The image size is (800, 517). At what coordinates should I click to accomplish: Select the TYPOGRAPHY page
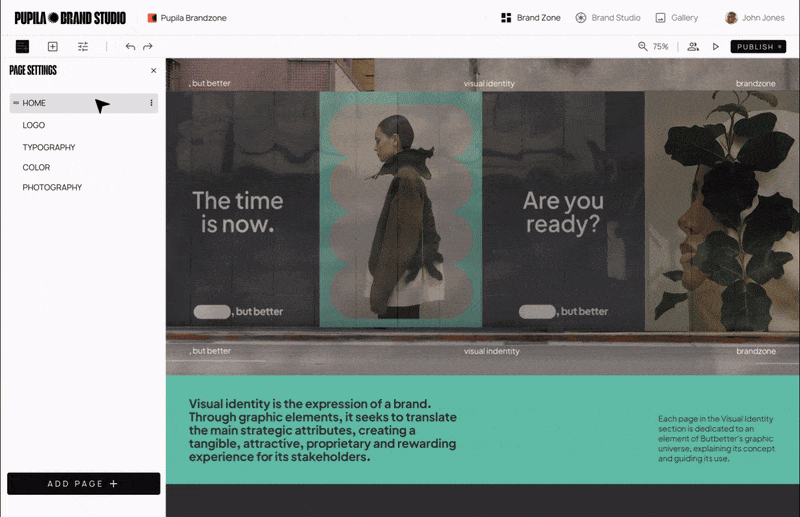coord(49,147)
